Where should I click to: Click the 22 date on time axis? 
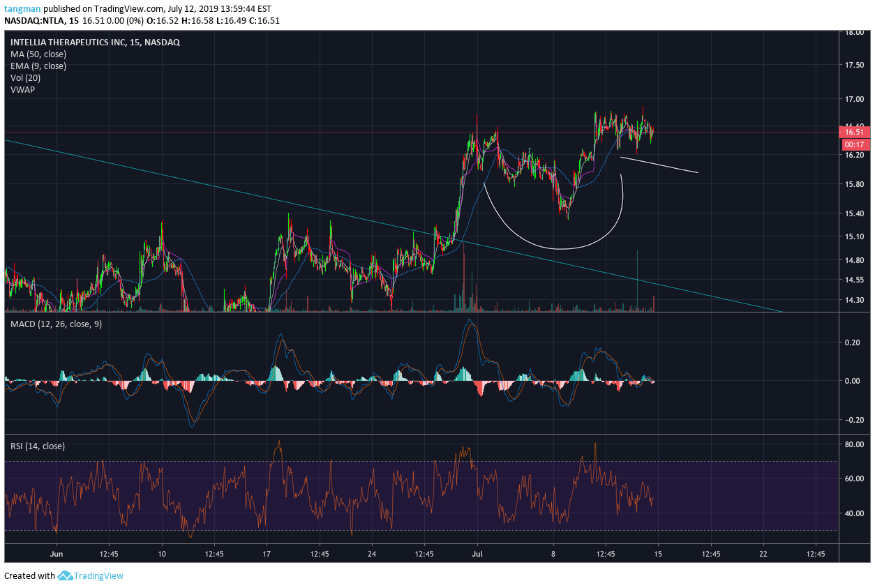click(763, 554)
